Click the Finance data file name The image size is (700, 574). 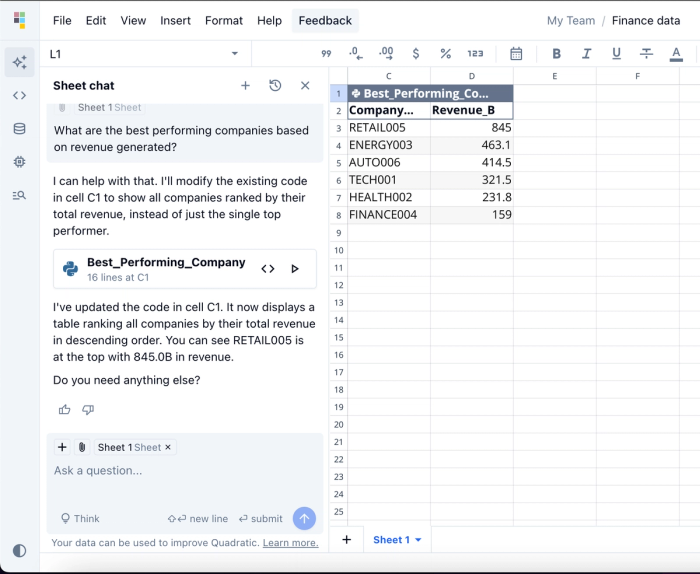coord(646,21)
